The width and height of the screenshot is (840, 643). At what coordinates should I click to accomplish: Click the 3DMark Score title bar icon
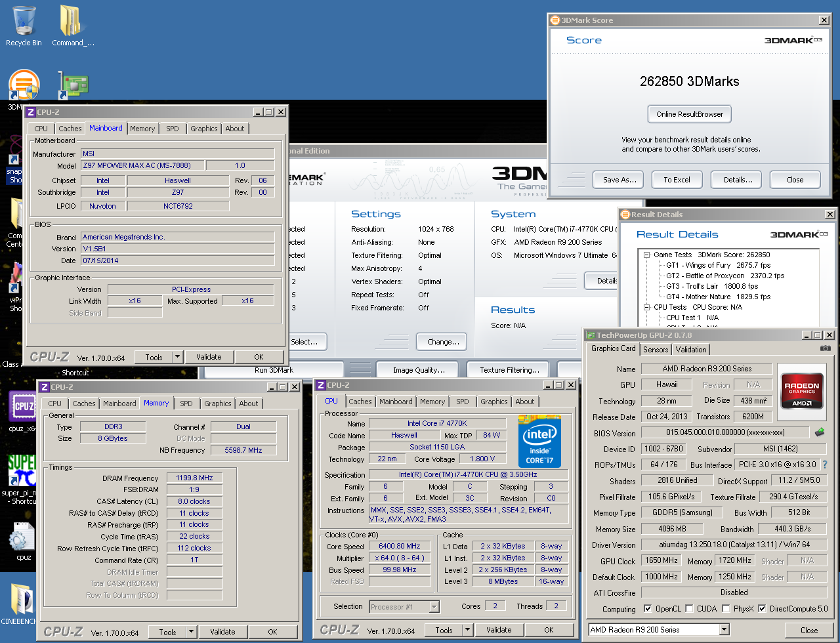[555, 20]
